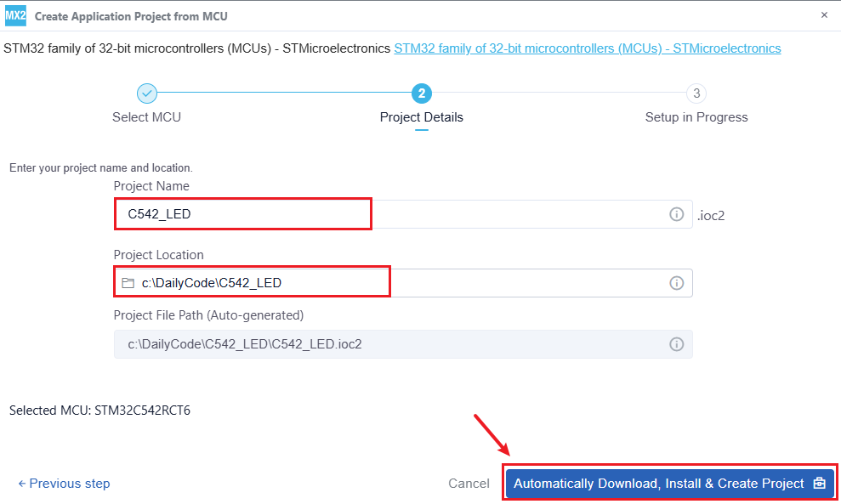The width and height of the screenshot is (841, 504).
Task: Click the Create Application Project from MCU title
Action: click(x=131, y=17)
